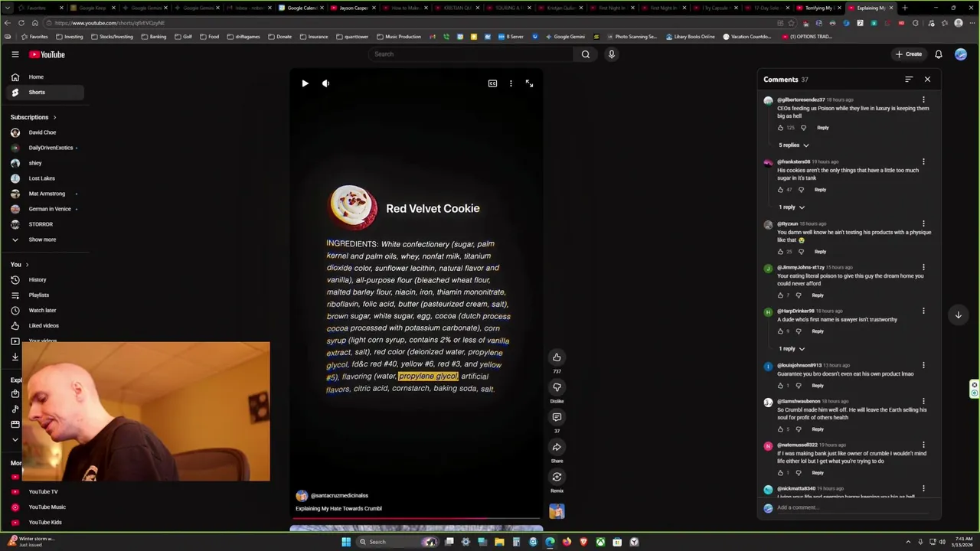980x551 pixels.
Task: Open the Stocks/Investing bookmarks folder
Action: [x=112, y=37]
